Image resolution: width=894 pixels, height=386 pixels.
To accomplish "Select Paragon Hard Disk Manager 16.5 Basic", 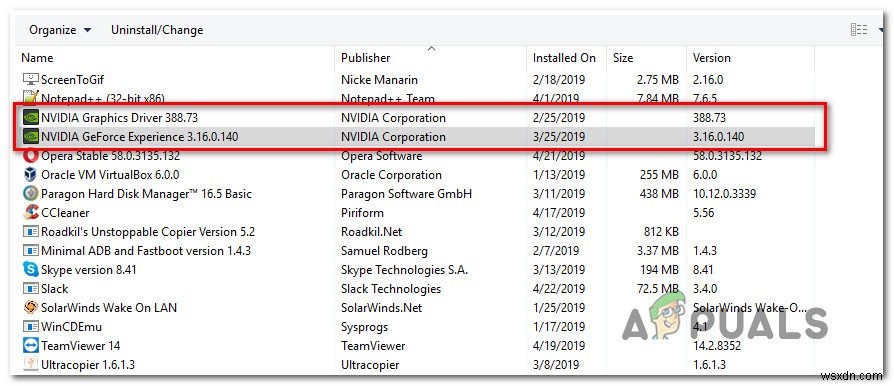I will pyautogui.click(x=147, y=194).
